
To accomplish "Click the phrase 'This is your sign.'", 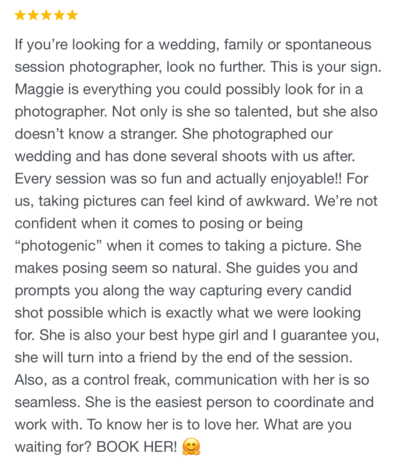I will [x=326, y=67].
